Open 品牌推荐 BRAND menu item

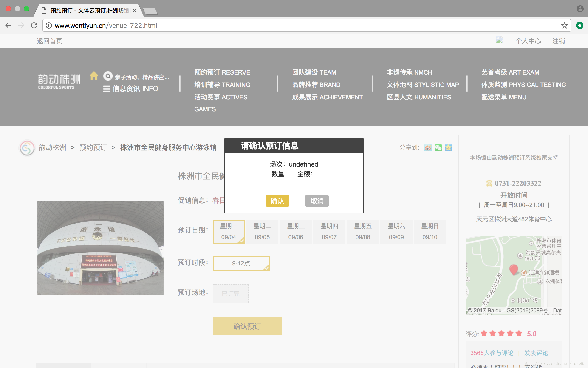[x=316, y=85]
